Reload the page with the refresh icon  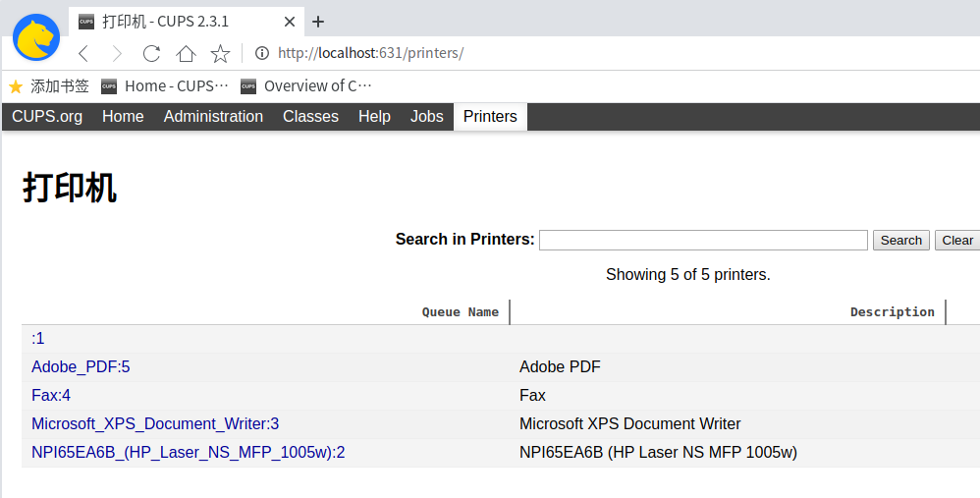coord(151,53)
